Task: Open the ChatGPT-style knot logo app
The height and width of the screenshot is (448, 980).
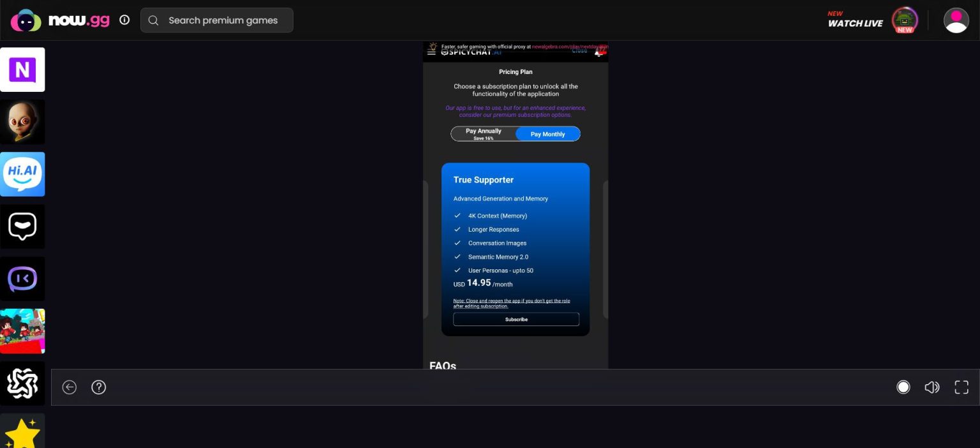Action: 22,384
